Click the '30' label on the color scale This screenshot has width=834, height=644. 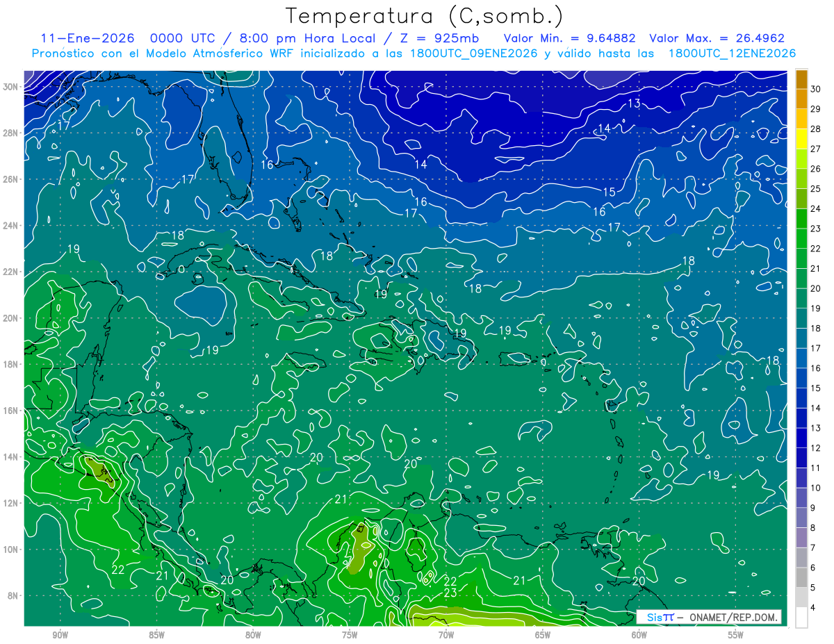[816, 89]
